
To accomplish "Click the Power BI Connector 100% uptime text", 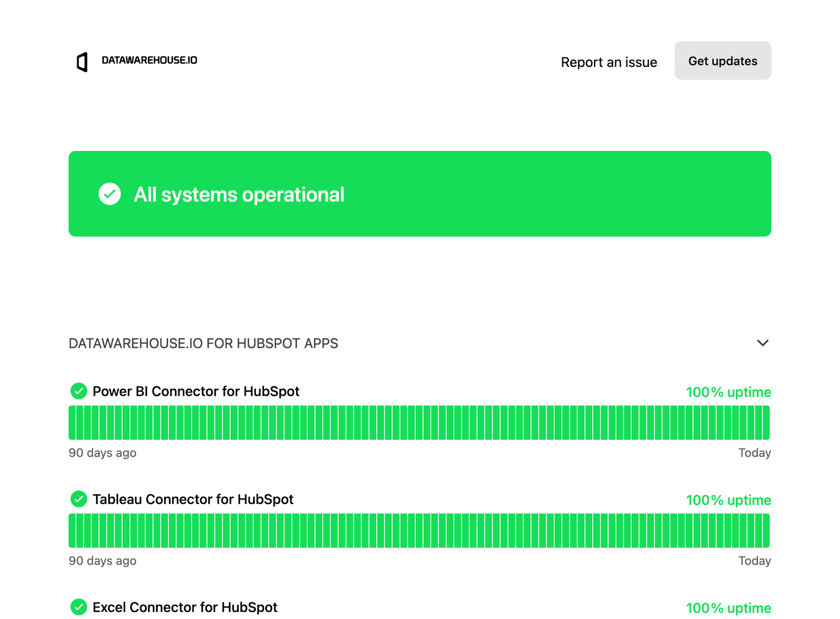I will click(728, 392).
